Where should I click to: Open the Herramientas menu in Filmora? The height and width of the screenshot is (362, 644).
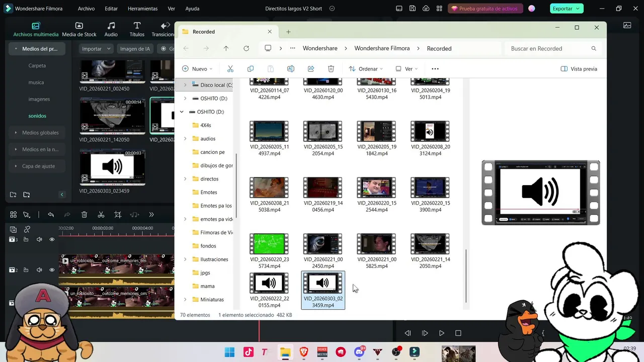click(142, 9)
